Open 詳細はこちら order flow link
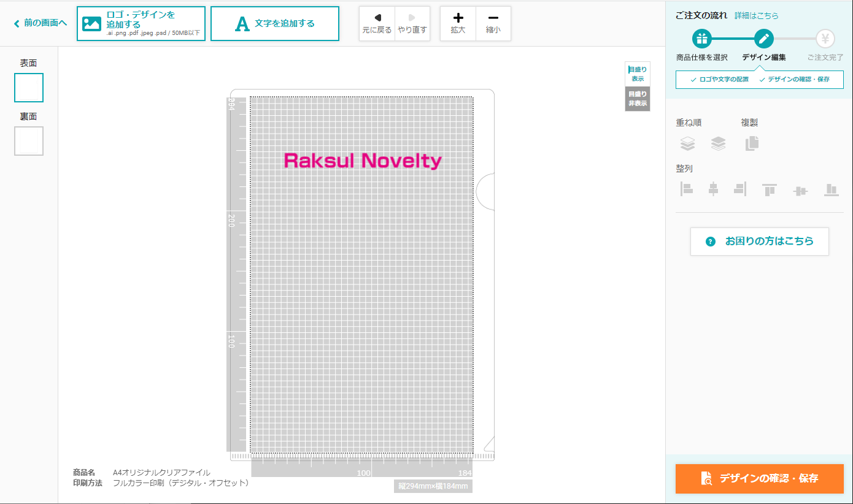The width and height of the screenshot is (853, 504). (757, 16)
